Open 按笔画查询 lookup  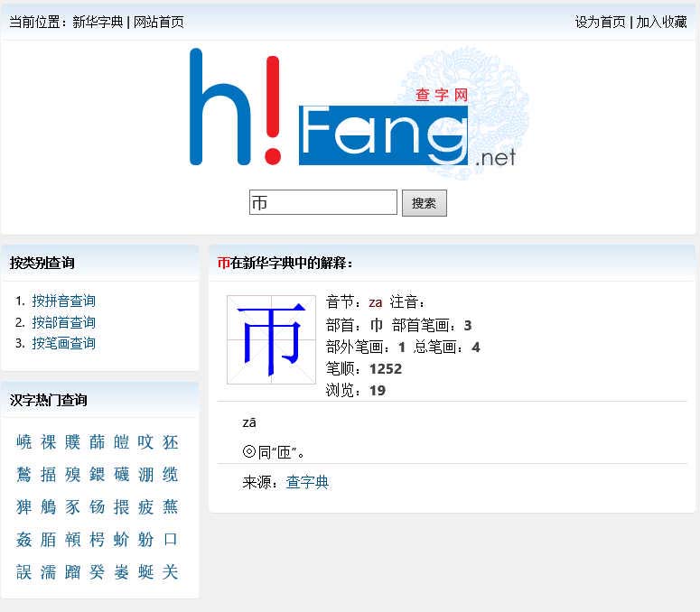click(63, 343)
